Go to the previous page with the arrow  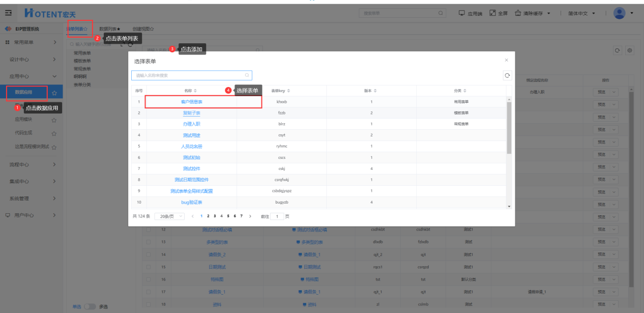[x=193, y=216]
